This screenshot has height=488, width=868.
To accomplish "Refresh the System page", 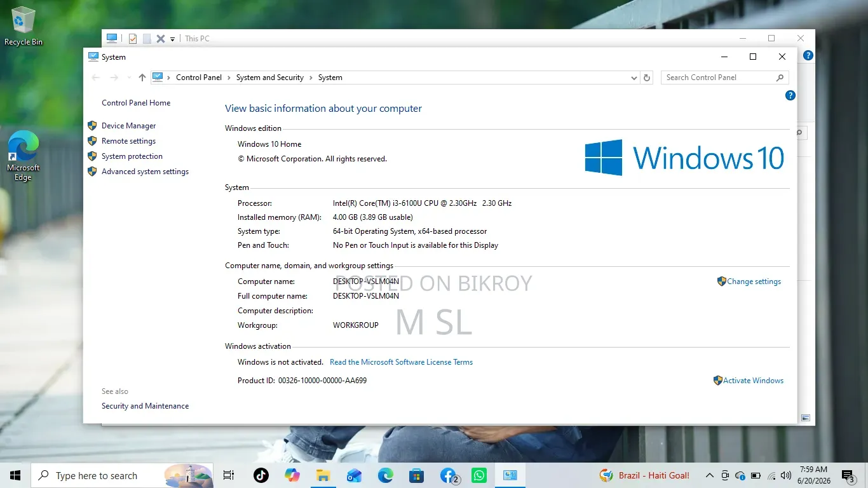I will click(x=647, y=78).
